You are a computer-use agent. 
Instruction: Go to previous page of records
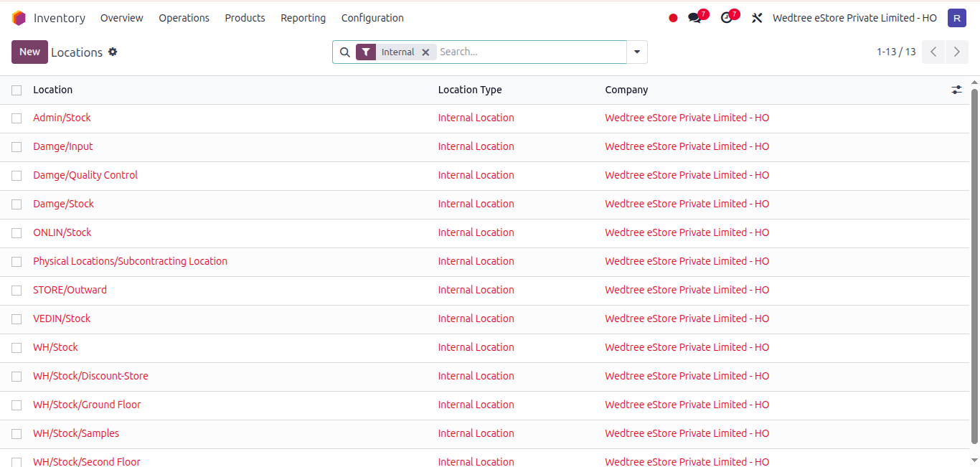933,52
